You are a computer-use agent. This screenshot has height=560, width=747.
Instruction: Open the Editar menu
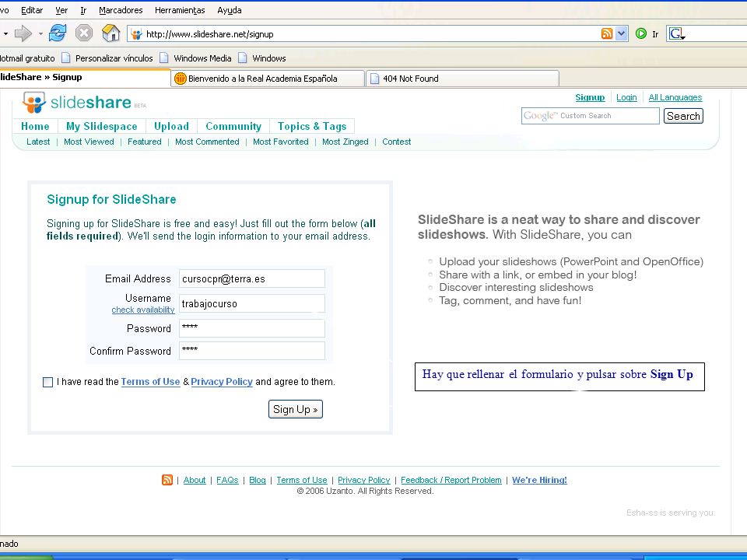point(32,10)
